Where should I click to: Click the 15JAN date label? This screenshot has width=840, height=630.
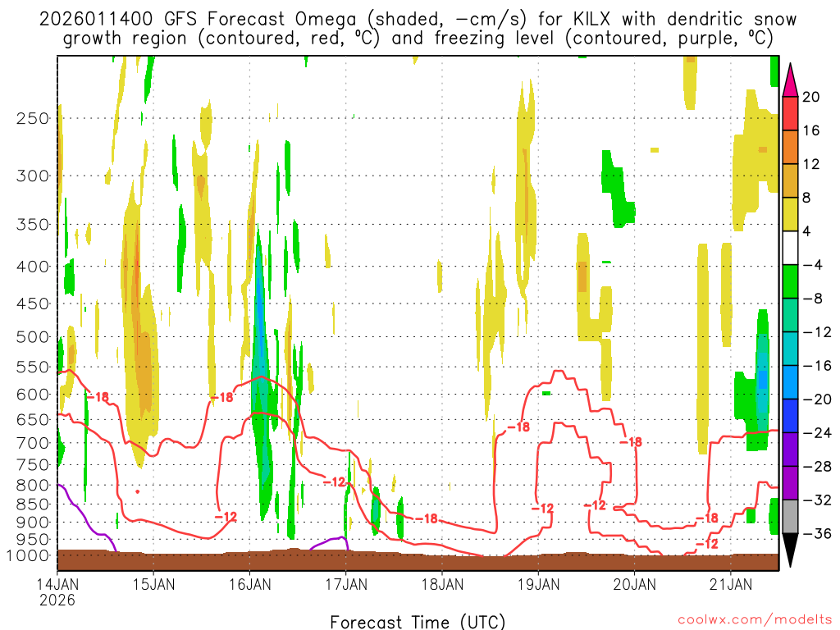153,584
